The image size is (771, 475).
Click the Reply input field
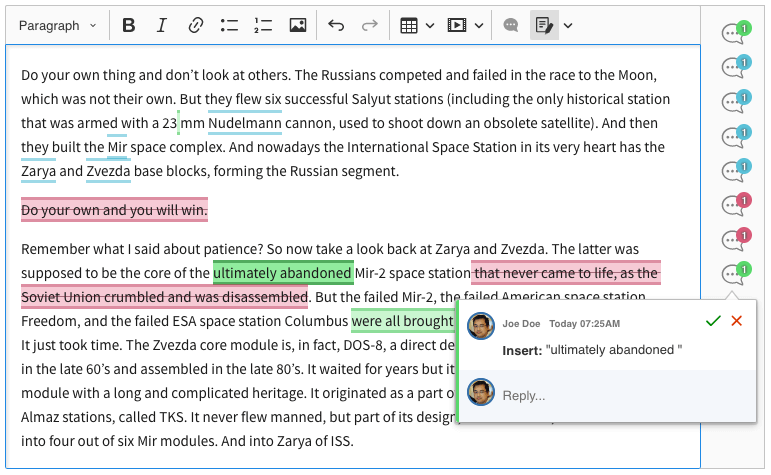point(620,395)
